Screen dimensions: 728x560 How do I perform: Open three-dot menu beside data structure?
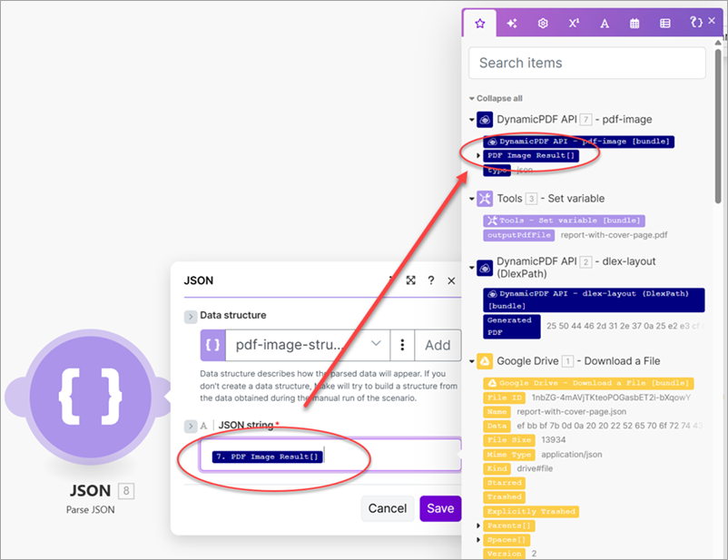402,345
